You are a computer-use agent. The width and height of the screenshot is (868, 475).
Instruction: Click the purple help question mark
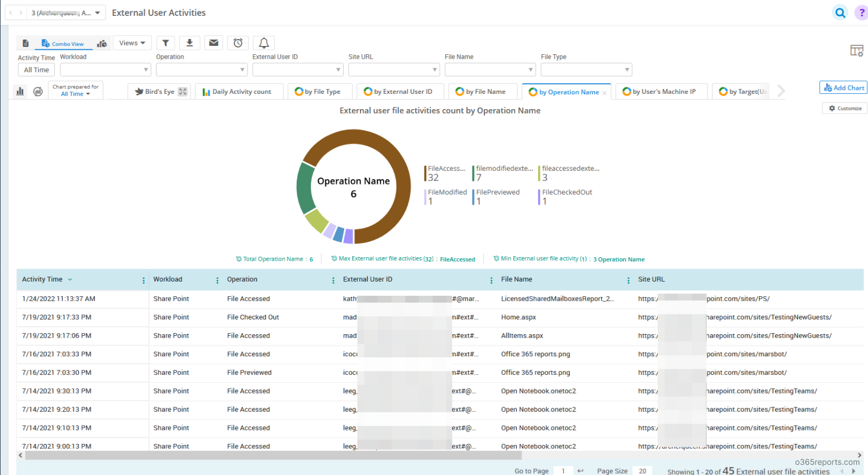click(861, 12)
